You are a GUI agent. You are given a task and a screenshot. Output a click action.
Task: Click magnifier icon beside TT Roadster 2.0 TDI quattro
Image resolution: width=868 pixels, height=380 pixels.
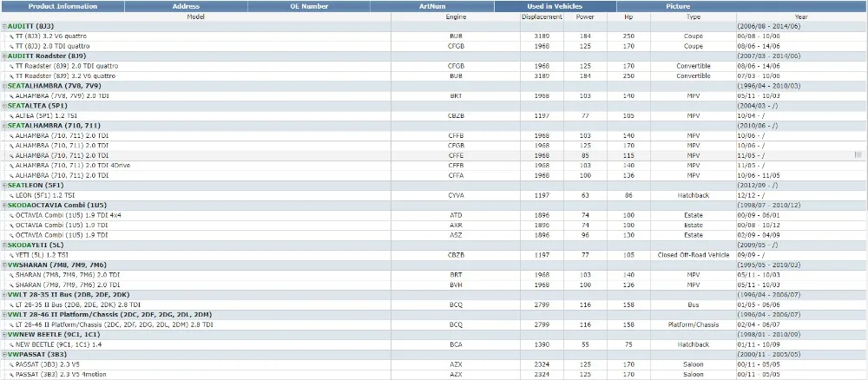point(11,67)
